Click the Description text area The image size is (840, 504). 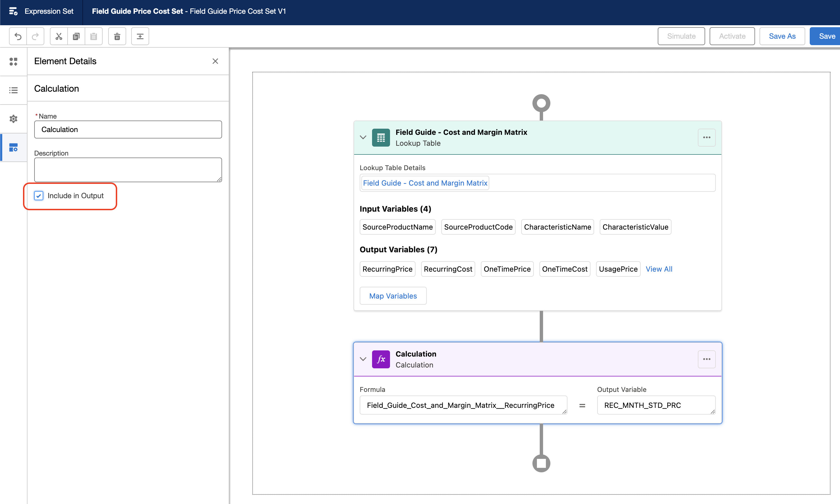click(x=128, y=170)
